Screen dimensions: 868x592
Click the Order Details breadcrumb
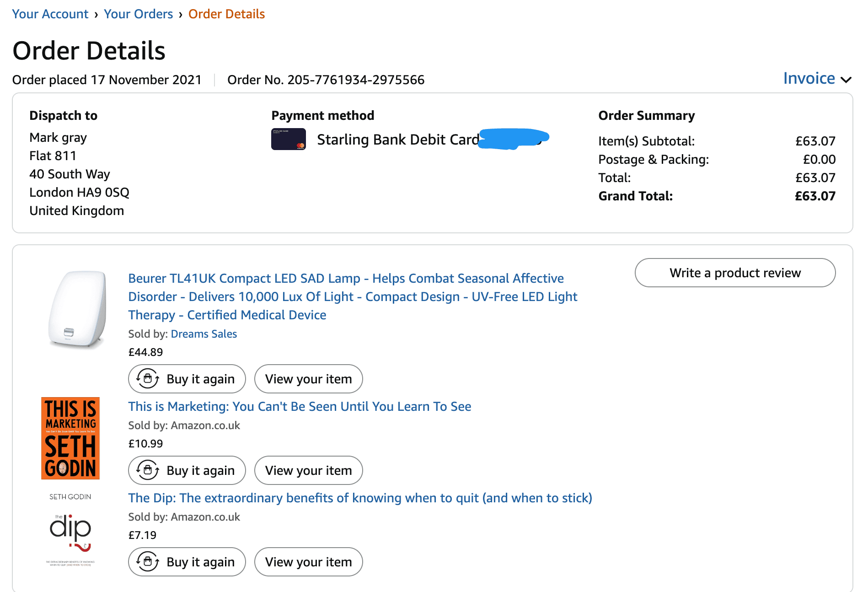coord(226,14)
